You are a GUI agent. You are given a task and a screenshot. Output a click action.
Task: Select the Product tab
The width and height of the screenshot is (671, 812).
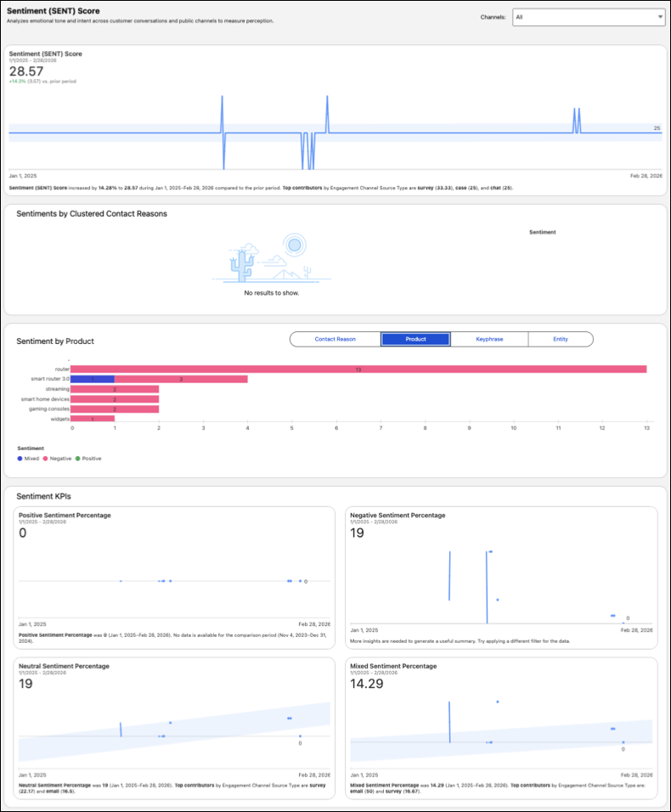[x=415, y=339]
